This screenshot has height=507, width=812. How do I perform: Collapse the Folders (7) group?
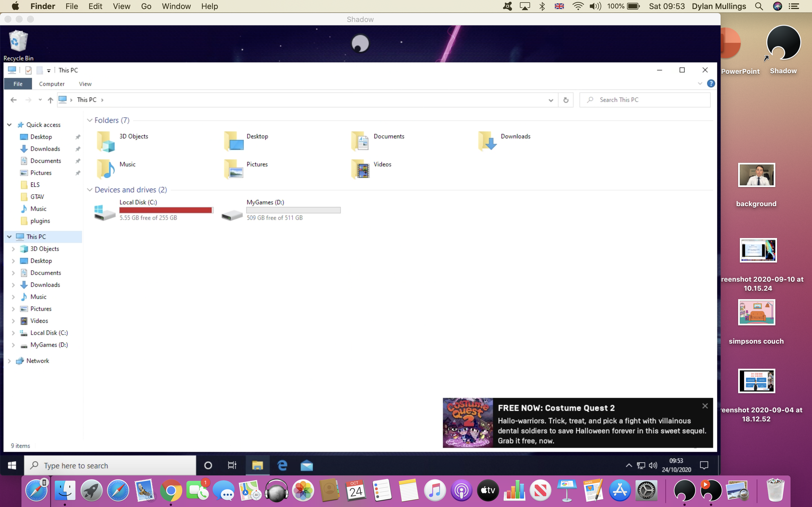[90, 120]
